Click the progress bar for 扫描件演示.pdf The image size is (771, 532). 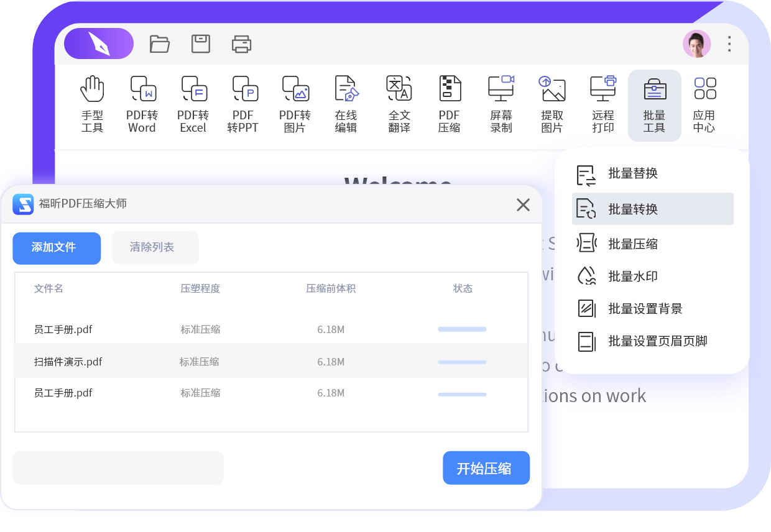point(462,362)
